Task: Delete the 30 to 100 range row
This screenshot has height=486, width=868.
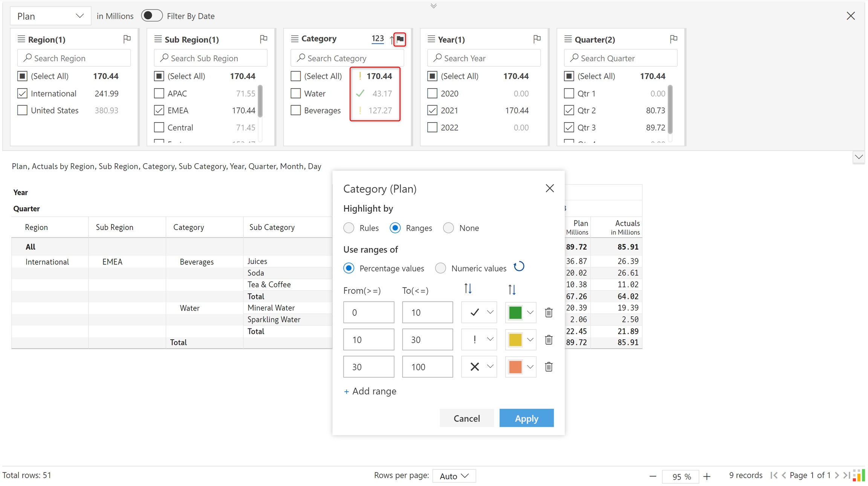Action: (549, 367)
